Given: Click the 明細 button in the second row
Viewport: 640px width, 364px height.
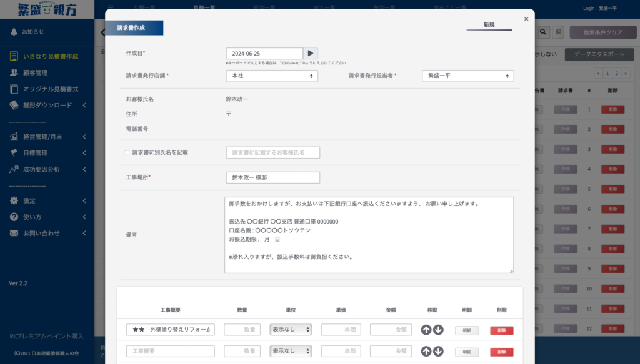Looking at the screenshot, I should pyautogui.click(x=466, y=352).
